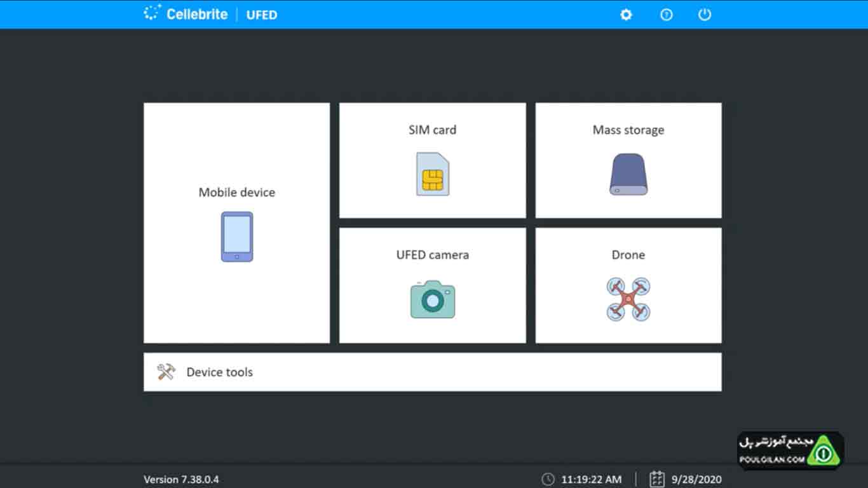Click the 9/28/2020 date text
The width and height of the screenshot is (868, 488).
696,480
